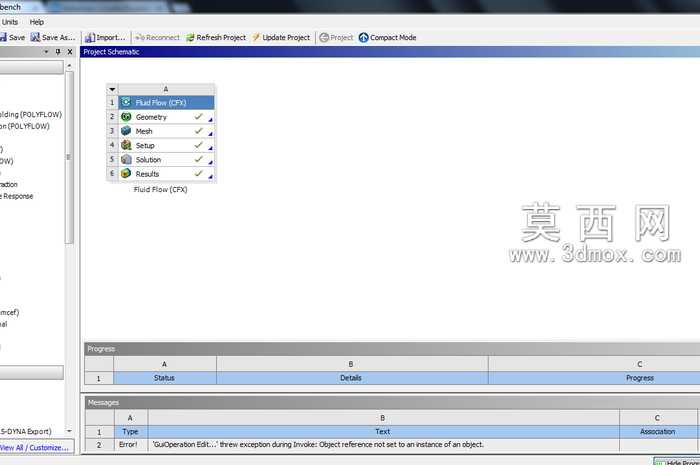Click the blue corner triangle on Setup cell

coord(210,148)
